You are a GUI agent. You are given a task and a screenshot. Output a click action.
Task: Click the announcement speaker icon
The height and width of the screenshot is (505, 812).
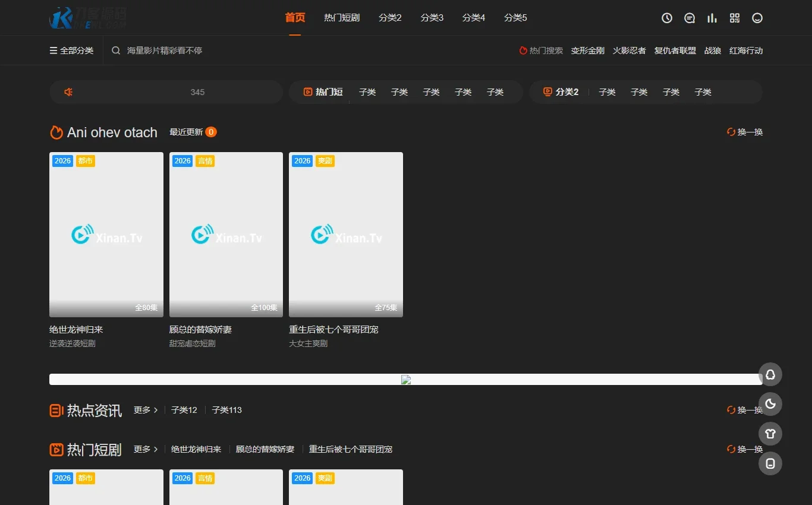click(68, 92)
